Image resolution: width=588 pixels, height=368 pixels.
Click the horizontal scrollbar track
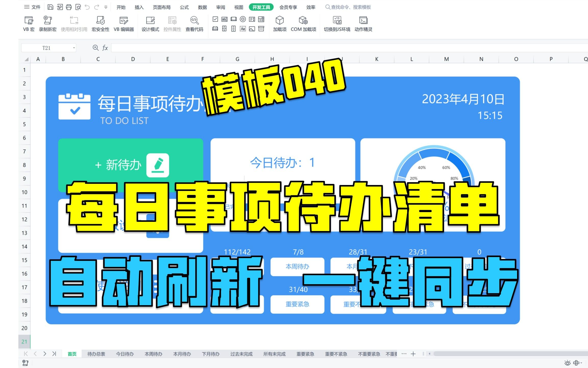click(510, 354)
